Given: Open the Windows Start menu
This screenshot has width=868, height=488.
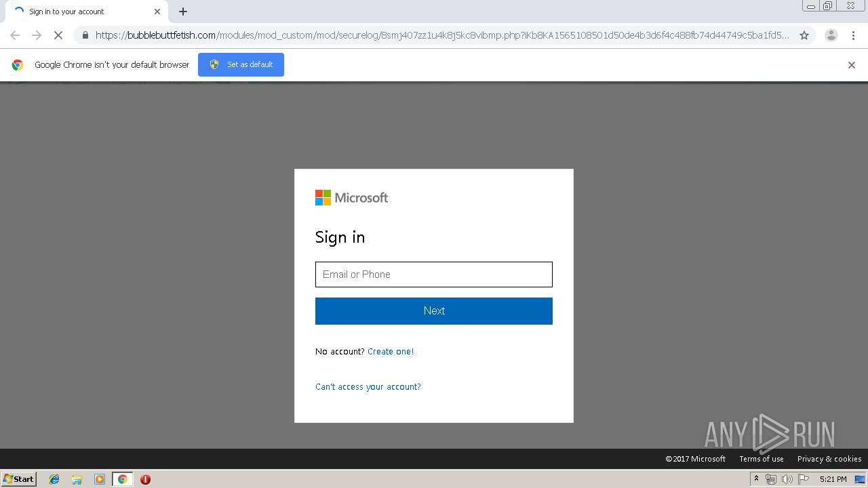Looking at the screenshot, I should point(19,479).
